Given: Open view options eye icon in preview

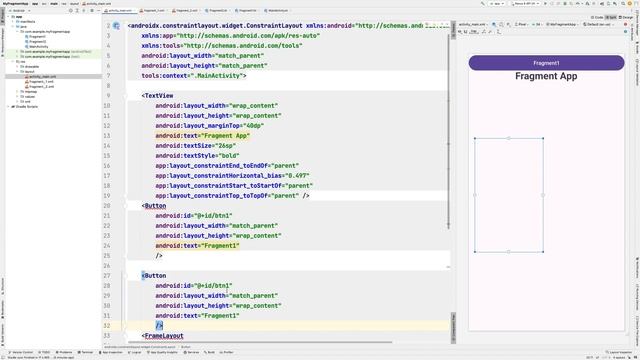Looking at the screenshot, I should click(x=460, y=32).
